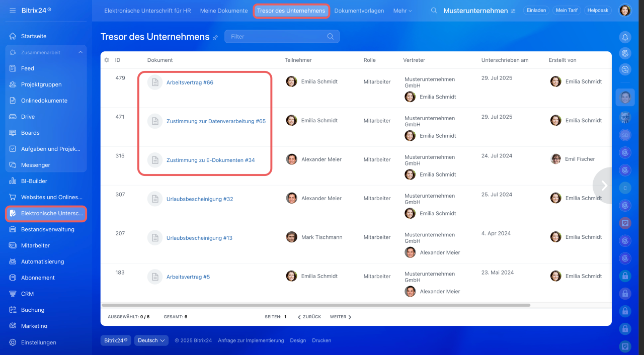The width and height of the screenshot is (644, 355).
Task: Click the Design footer link
Action: click(x=298, y=340)
